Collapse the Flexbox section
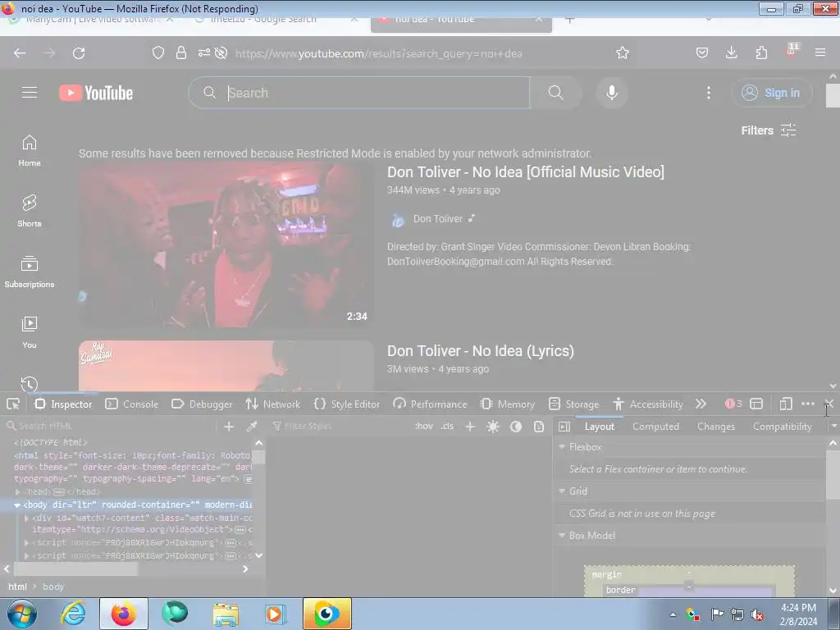Image resolution: width=840 pixels, height=630 pixels. (x=562, y=447)
